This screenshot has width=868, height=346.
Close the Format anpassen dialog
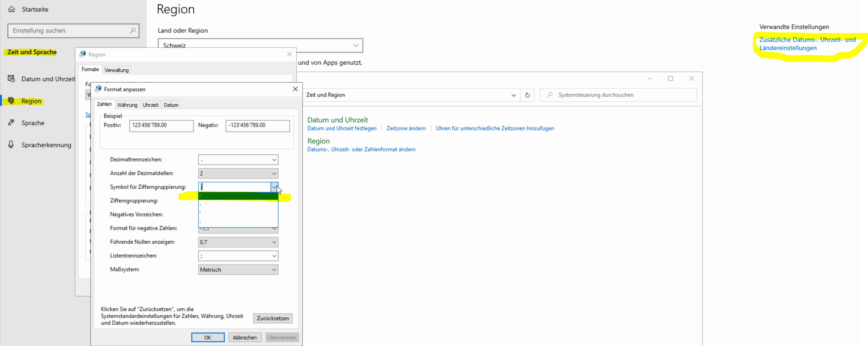[x=295, y=89]
